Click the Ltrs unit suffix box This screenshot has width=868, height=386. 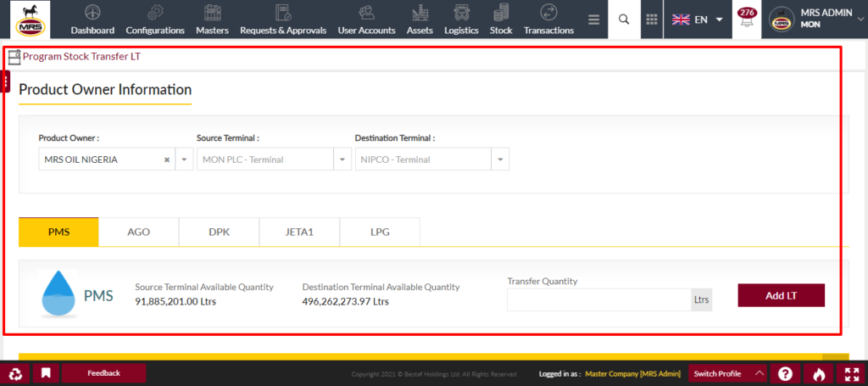701,299
